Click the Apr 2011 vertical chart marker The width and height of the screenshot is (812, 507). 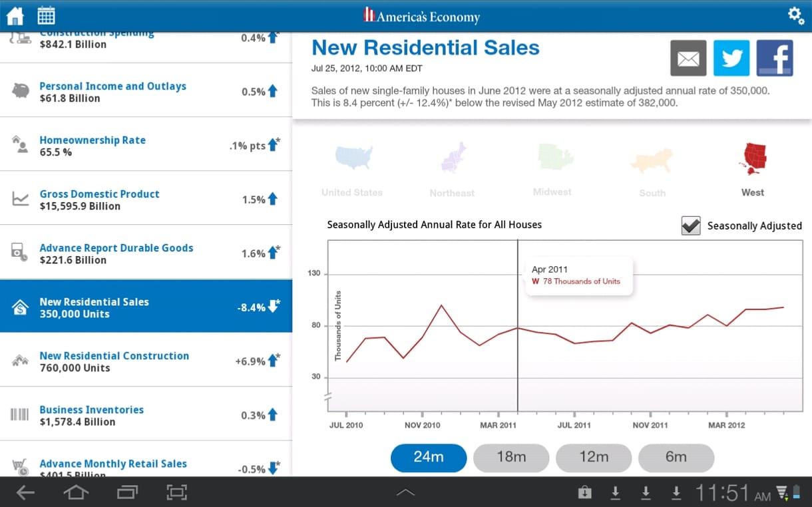tap(518, 326)
